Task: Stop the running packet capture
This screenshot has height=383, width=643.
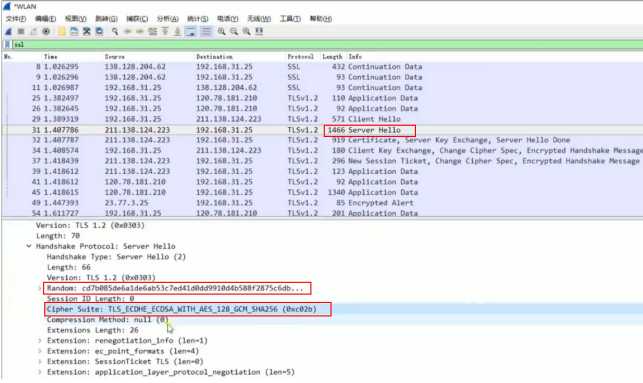Action: coord(21,32)
